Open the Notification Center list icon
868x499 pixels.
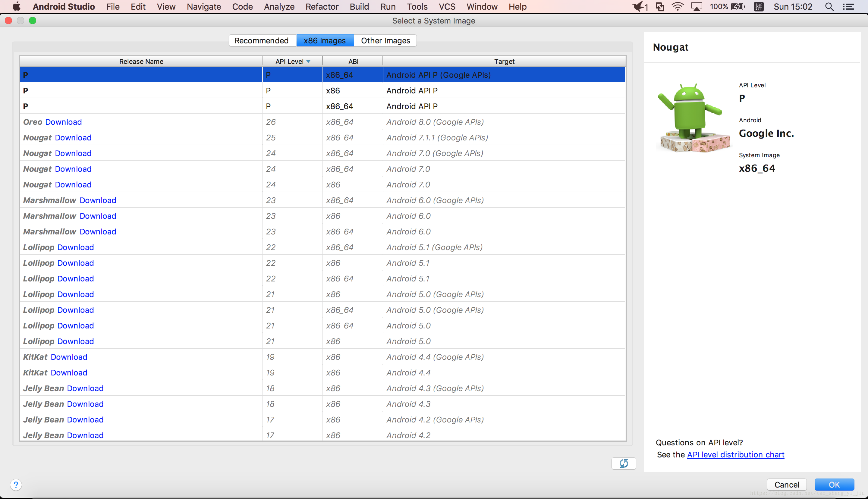[x=848, y=7]
